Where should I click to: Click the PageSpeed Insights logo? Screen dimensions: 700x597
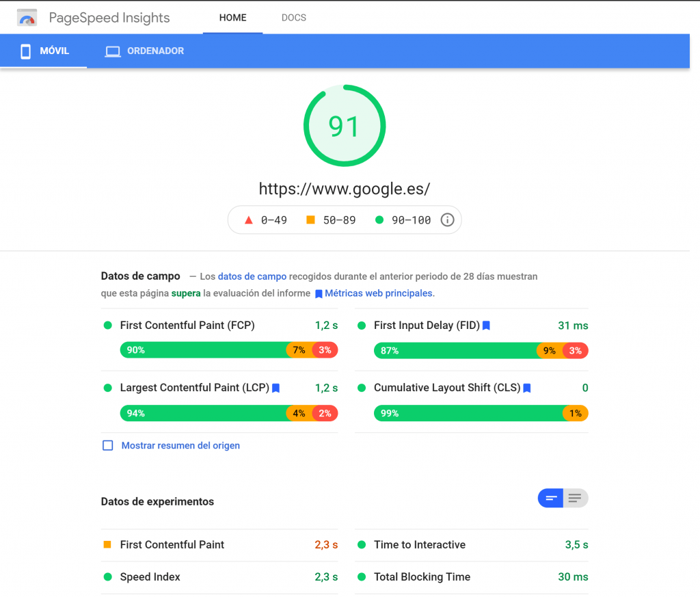[27, 17]
